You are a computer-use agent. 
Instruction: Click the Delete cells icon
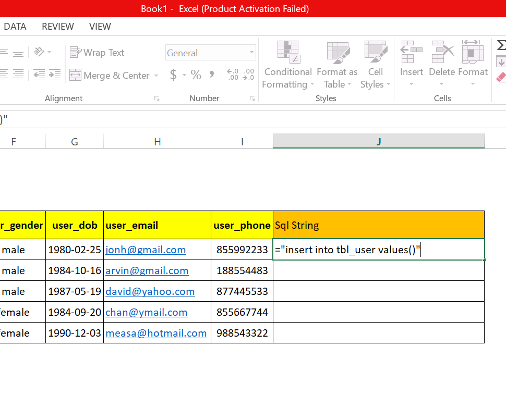pos(443,52)
